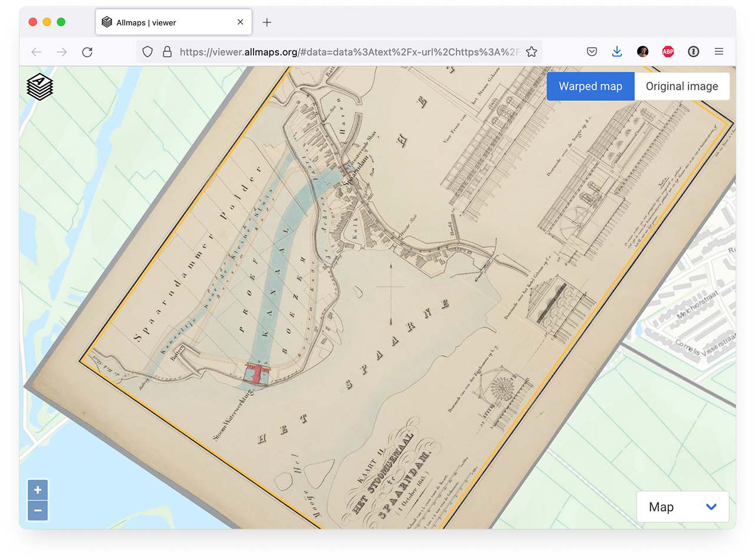Switch to Warped map view
This screenshot has width=755, height=560.
coord(590,86)
